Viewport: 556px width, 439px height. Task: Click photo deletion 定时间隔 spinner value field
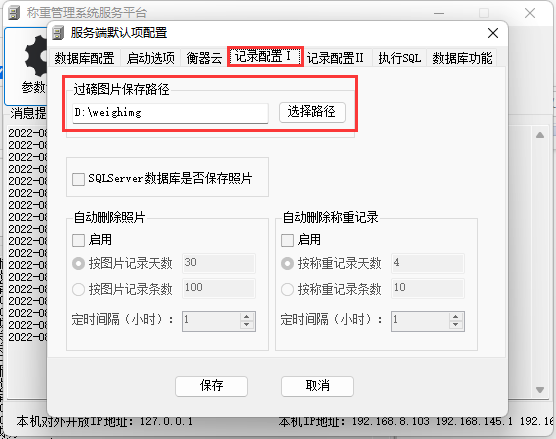(x=211, y=321)
